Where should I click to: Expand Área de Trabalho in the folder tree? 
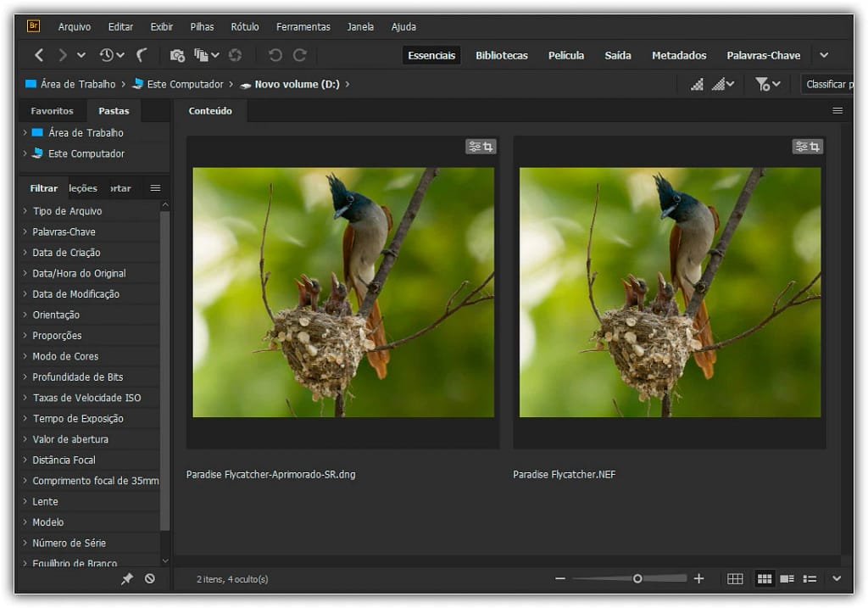pyautogui.click(x=25, y=132)
